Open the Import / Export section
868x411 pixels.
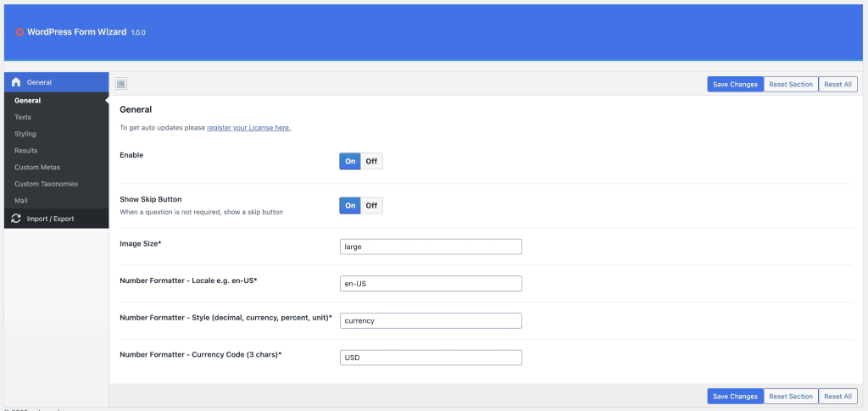tap(57, 219)
